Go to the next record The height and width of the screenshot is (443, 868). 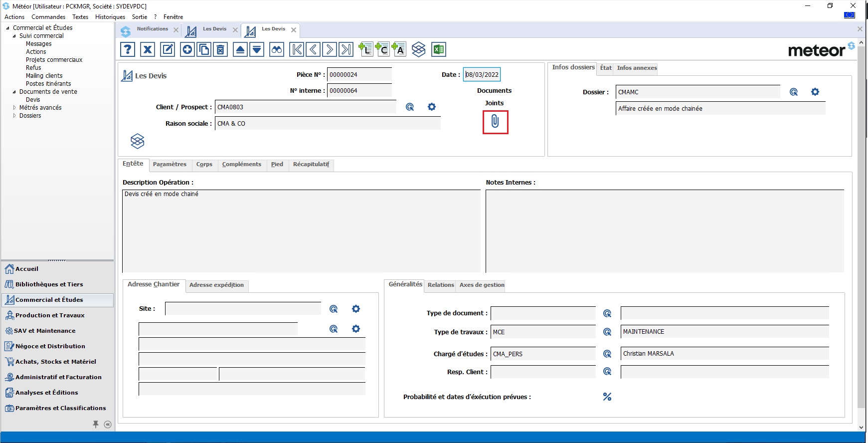[330, 49]
